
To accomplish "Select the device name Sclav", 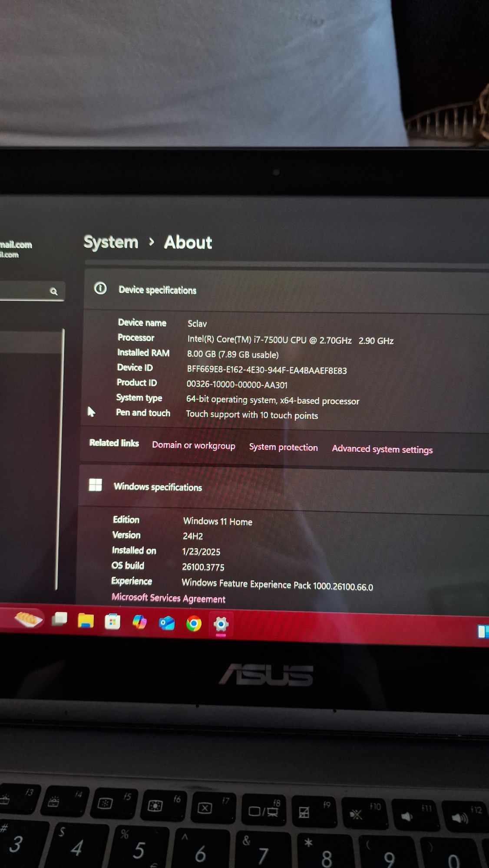I will click(197, 324).
